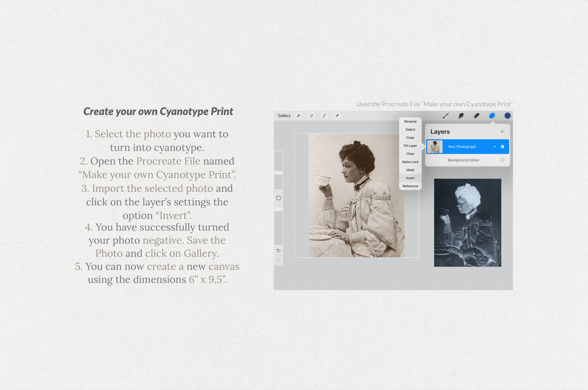Select the Eraser tool
588x390 pixels.
[x=476, y=116]
